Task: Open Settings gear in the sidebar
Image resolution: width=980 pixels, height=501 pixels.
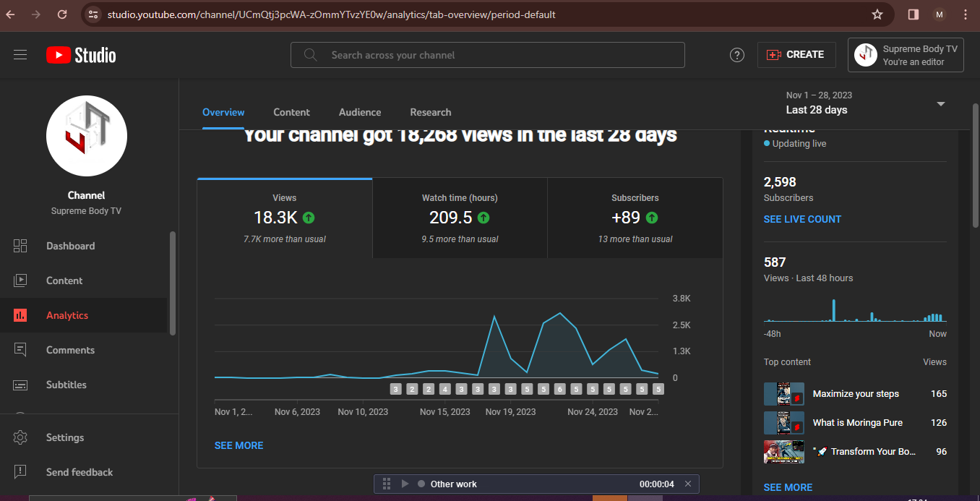Action: [x=84, y=437]
